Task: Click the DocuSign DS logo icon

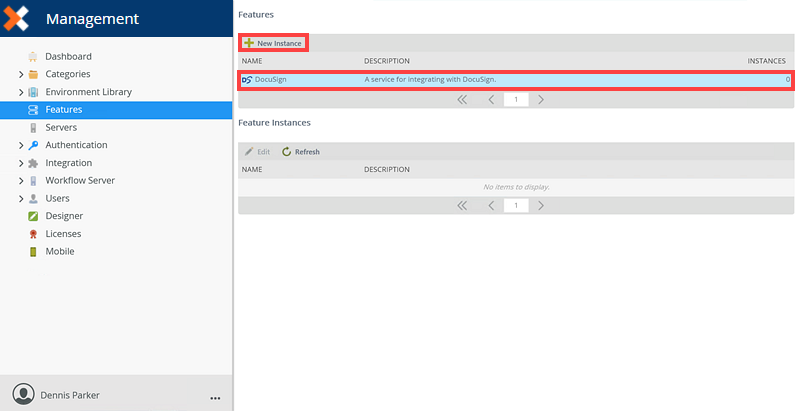Action: [x=247, y=80]
